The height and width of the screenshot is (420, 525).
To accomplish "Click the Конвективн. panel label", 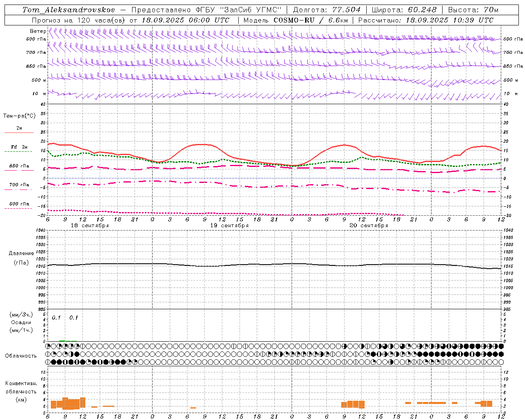I will click(21, 383).
